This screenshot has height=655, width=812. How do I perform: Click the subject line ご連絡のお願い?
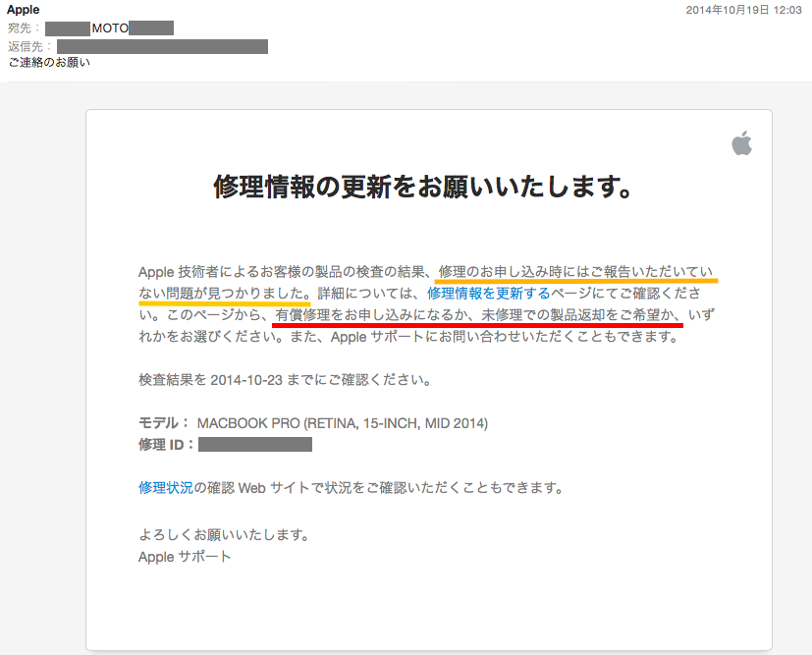pos(49,63)
